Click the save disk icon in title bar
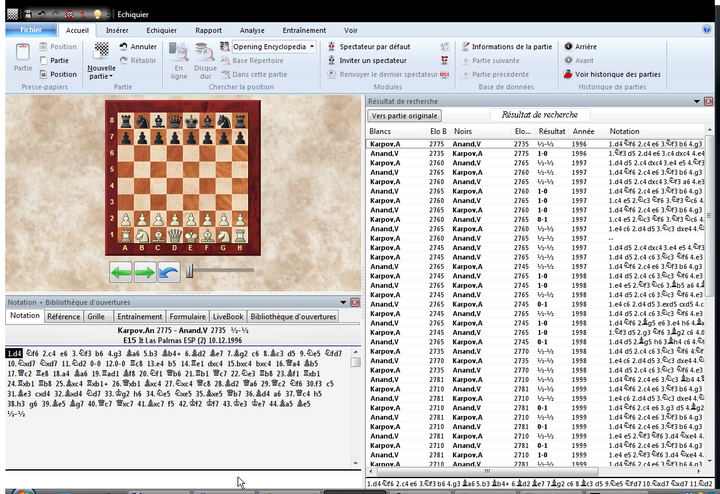720x494 pixels. click(x=28, y=14)
